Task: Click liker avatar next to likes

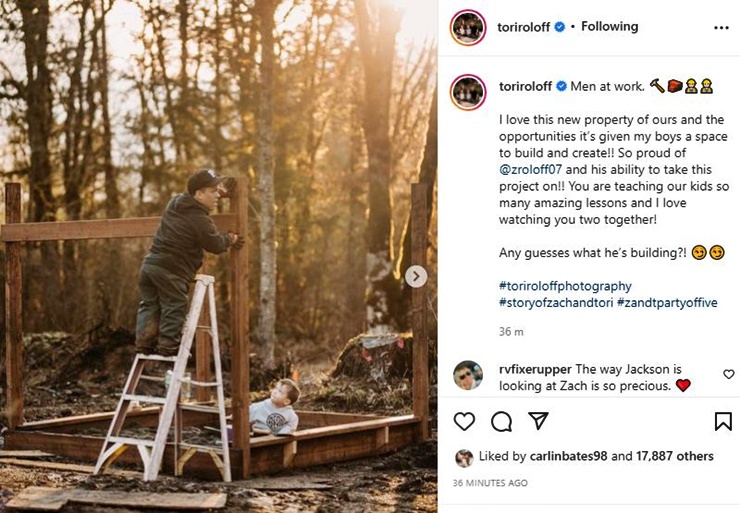Action: pos(464,457)
